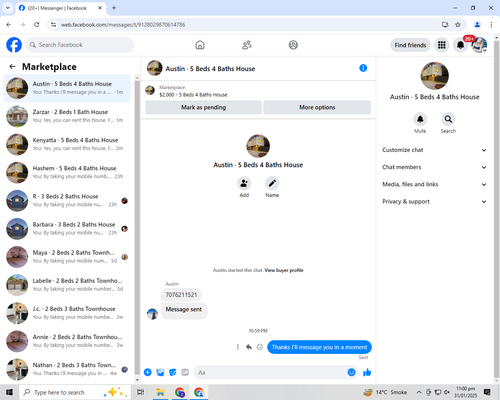Send a thumbs-up like

click(367, 372)
